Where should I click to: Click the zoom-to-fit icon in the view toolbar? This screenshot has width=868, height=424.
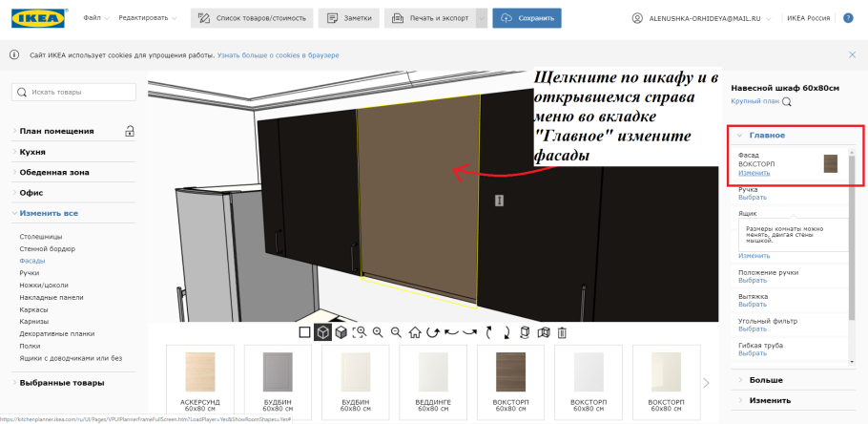360,332
